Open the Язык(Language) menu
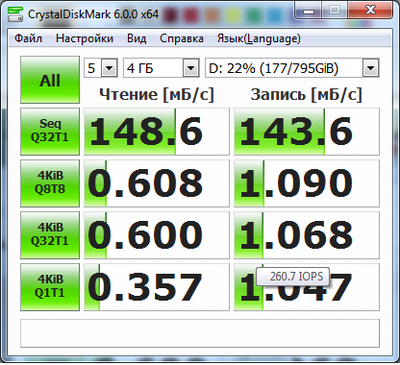Viewport: 400px width, 365px height. (x=259, y=39)
